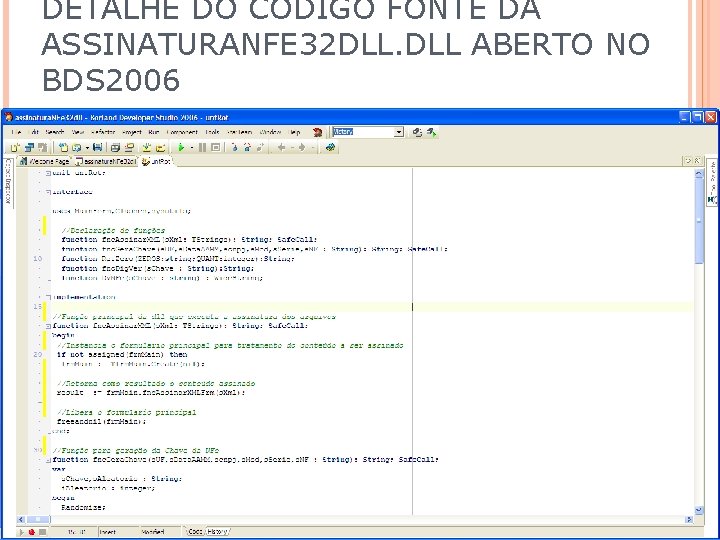This screenshot has width=720, height=540.
Task: Select the untRot editor tab
Action: pyautogui.click(x=157, y=161)
